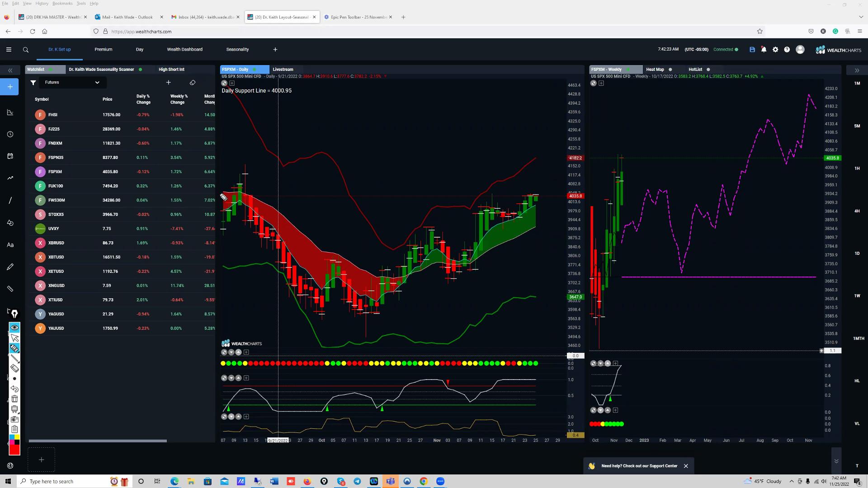
Task: Toggle HotList tab grey dot
Action: 708,70
